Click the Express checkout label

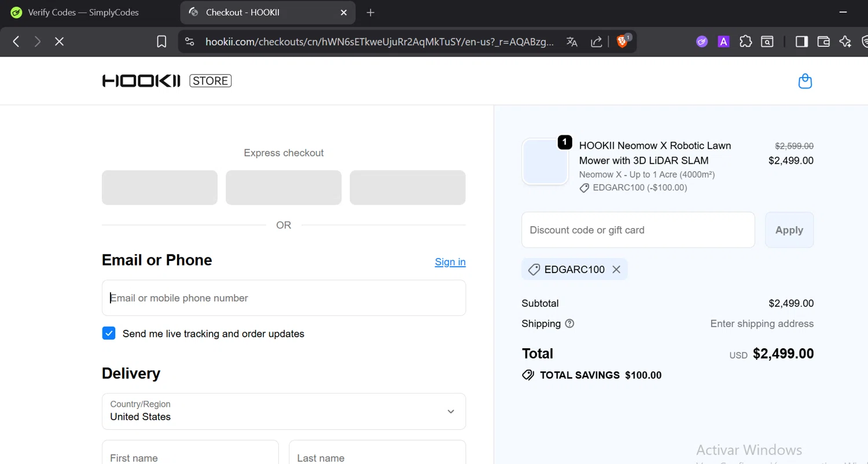coord(284,153)
